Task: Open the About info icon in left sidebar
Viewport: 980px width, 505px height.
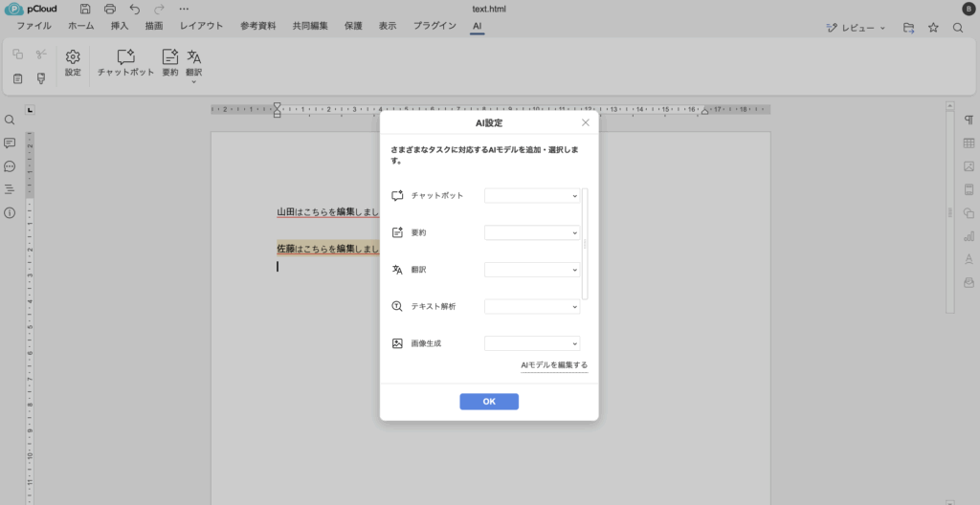Action: (10, 213)
